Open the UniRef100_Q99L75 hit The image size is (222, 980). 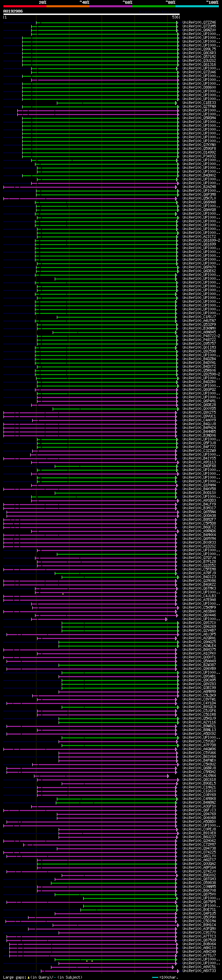[x=199, y=49]
